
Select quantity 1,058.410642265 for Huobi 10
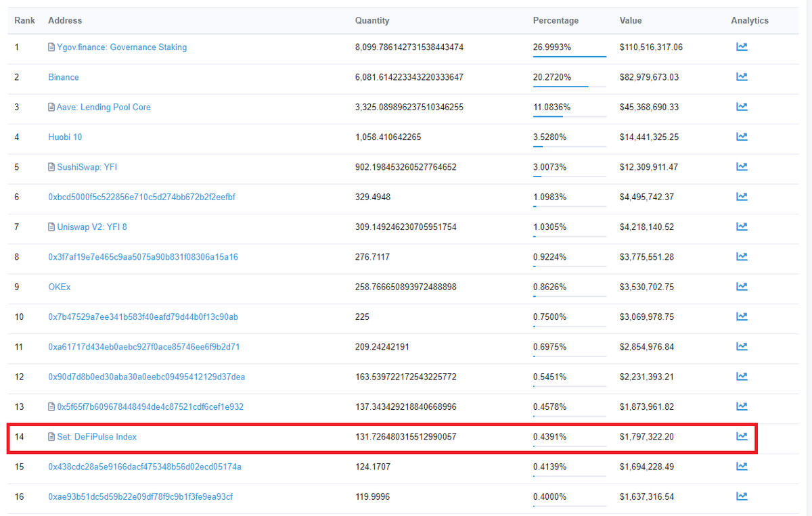(388, 137)
